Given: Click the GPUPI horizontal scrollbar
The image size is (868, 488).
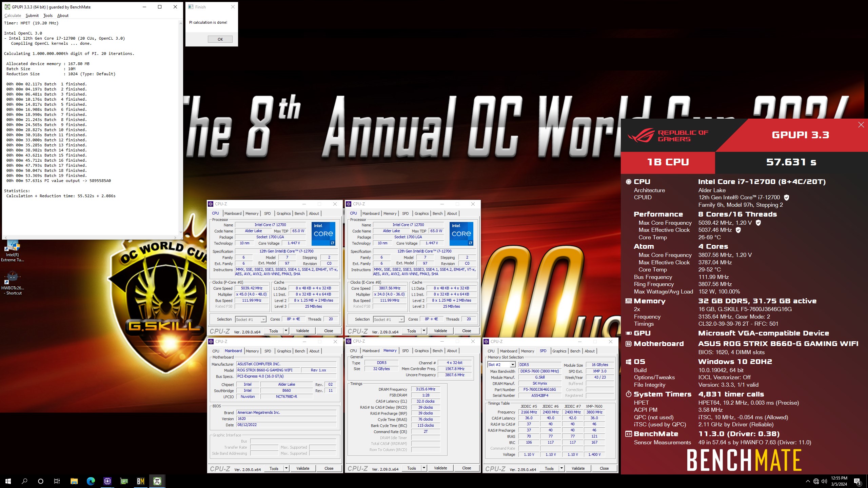Looking at the screenshot, I should click(x=90, y=237).
